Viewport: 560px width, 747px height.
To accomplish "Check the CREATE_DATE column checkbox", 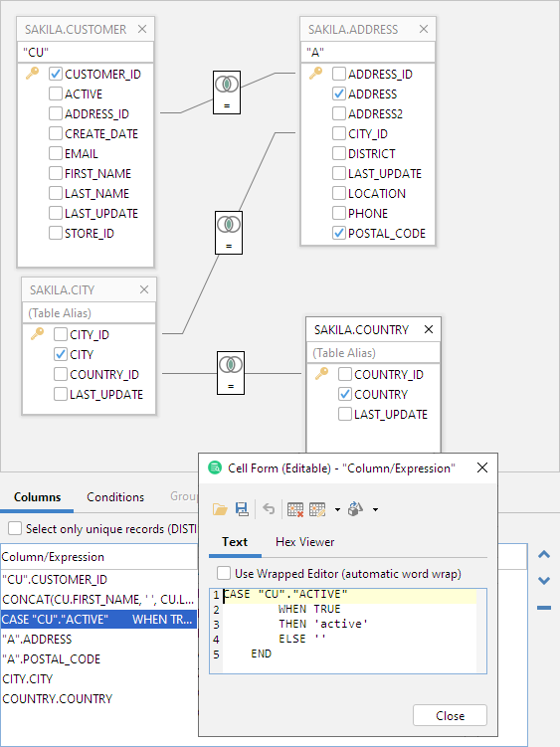I will click(56, 133).
